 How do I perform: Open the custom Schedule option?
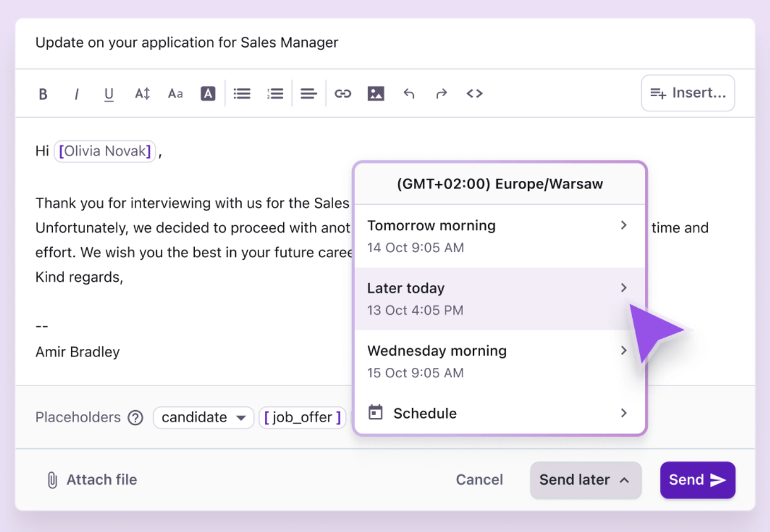500,413
